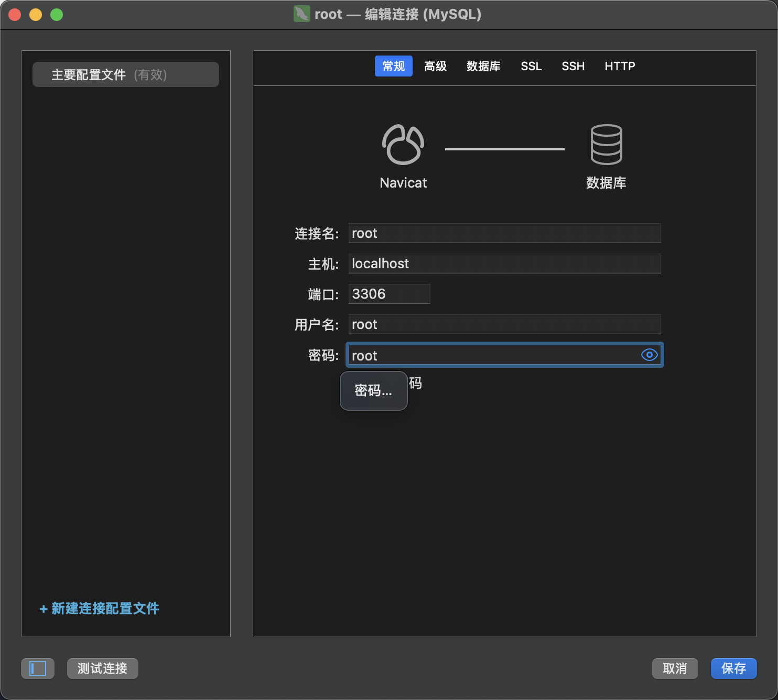Click the 端口: label text
The image size is (778, 700).
pyautogui.click(x=323, y=294)
